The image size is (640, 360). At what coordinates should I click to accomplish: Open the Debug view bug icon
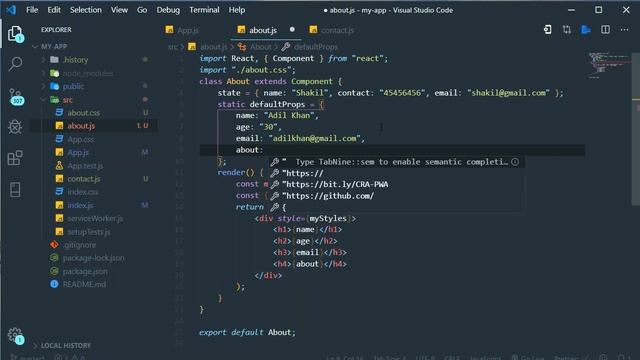[x=15, y=127]
